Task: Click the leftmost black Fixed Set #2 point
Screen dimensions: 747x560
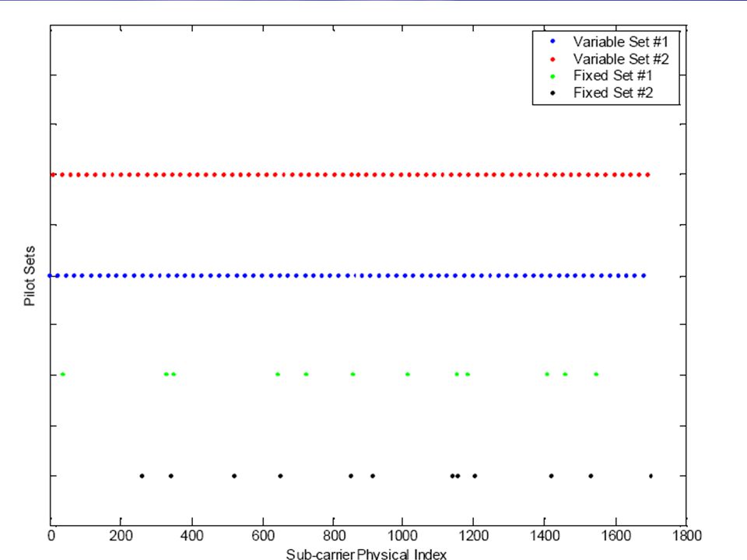Action: pos(142,476)
